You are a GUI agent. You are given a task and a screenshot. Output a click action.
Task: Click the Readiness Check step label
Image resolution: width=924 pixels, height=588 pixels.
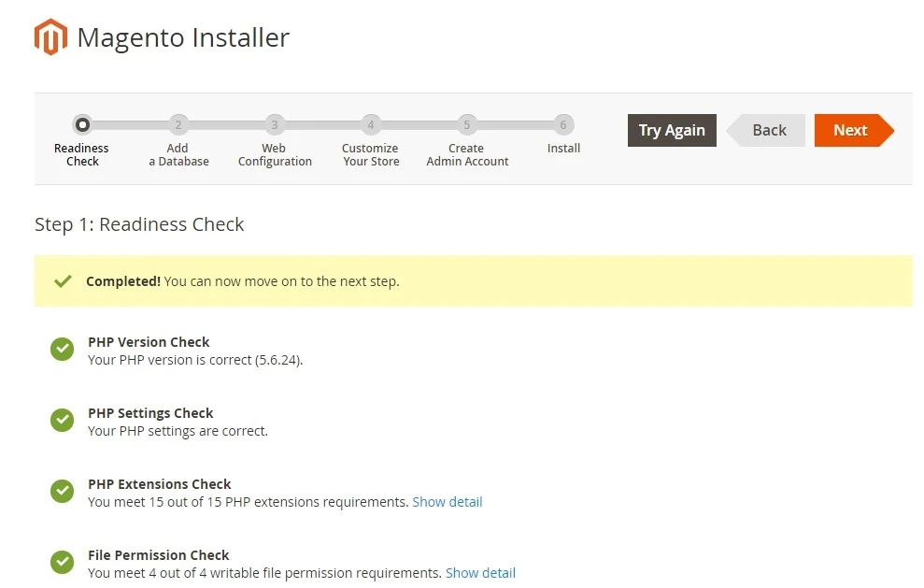[x=81, y=154]
